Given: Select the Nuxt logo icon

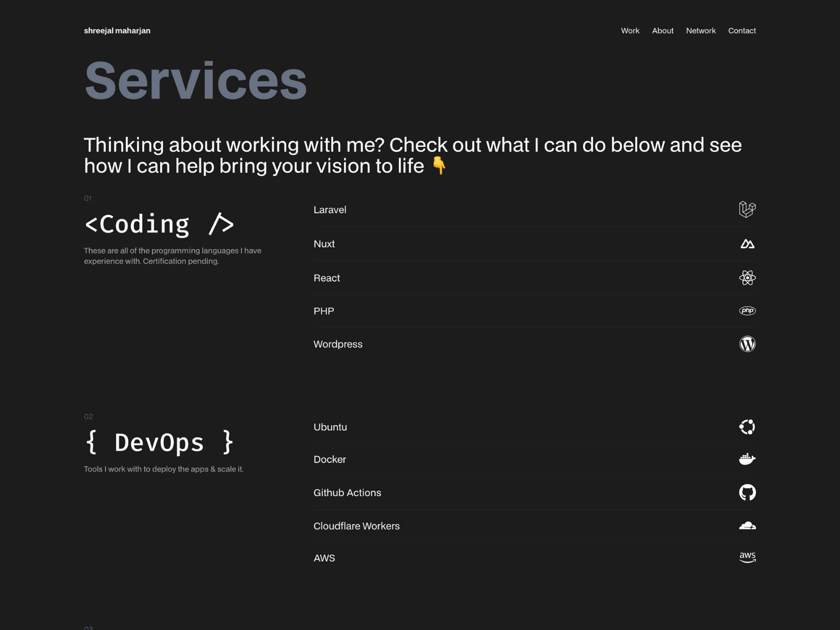Looking at the screenshot, I should tap(748, 244).
